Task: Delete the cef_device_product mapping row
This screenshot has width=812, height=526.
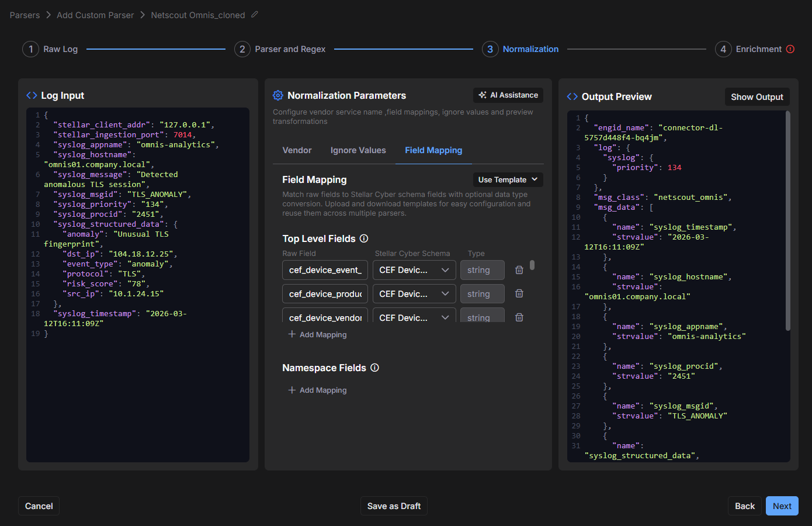Action: coord(519,294)
